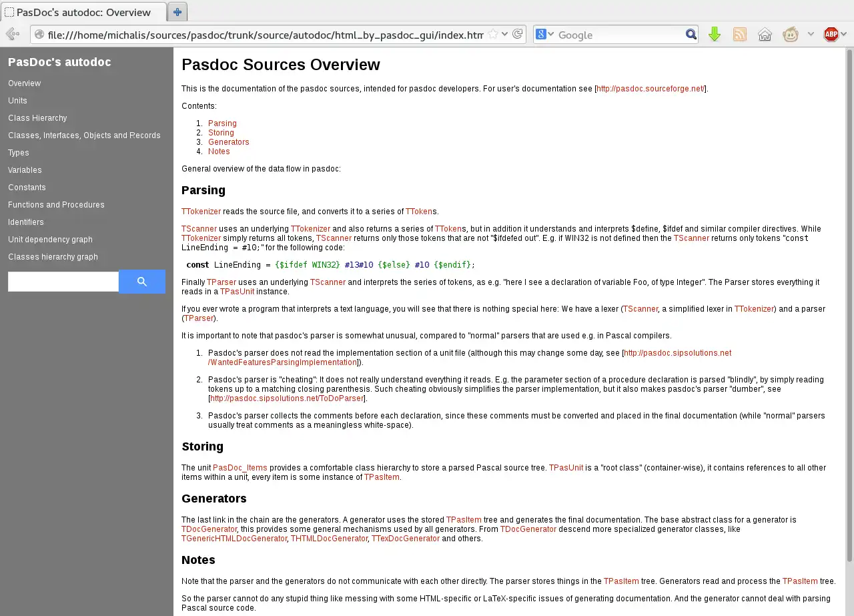Click the blue sidebar search button

(142, 282)
